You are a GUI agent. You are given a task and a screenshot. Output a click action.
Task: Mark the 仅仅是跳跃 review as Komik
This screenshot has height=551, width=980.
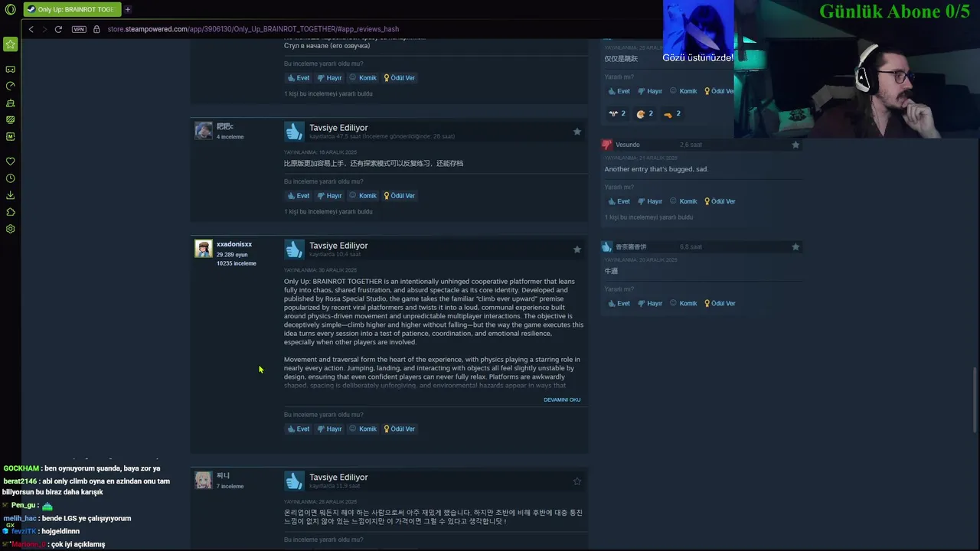pyautogui.click(x=684, y=92)
